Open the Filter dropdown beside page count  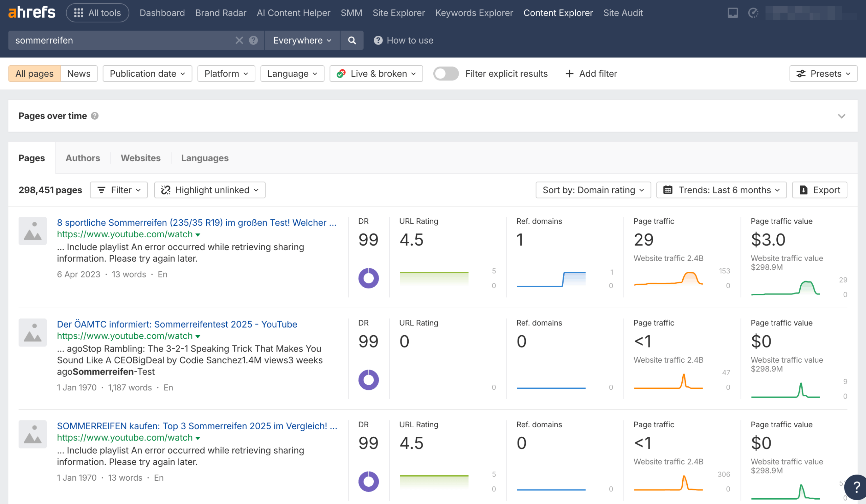coord(118,190)
